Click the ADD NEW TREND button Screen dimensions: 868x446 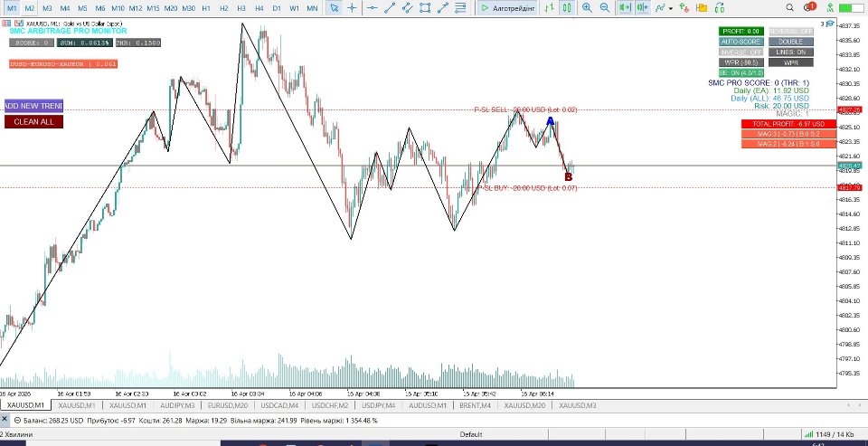(33, 106)
